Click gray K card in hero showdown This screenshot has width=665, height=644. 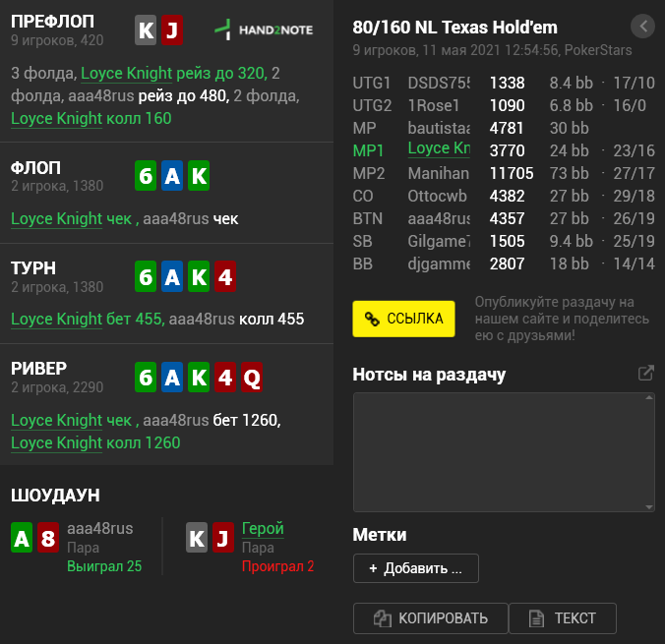[197, 538]
